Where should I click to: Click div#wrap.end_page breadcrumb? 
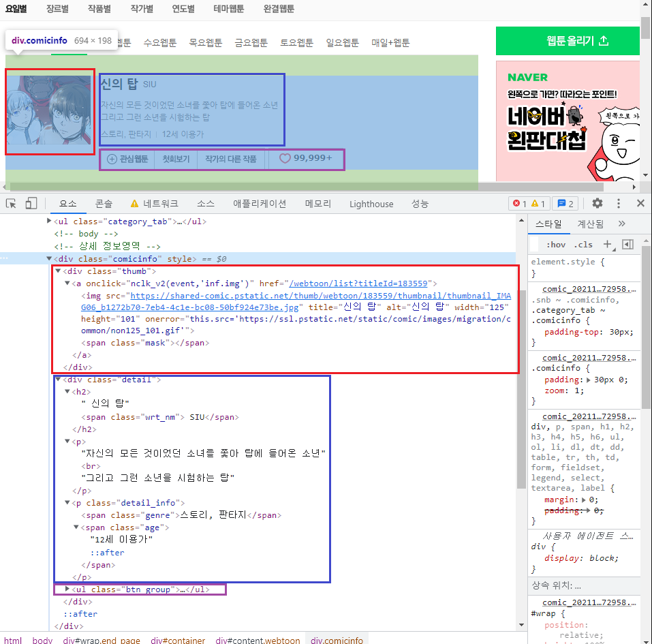(x=102, y=640)
